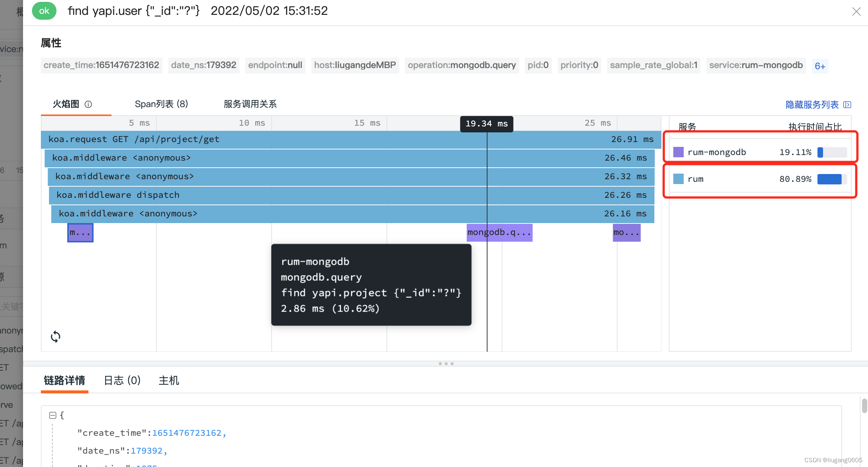Click the 执行时间占比 column header
This screenshot has width=868, height=467.
(815, 127)
